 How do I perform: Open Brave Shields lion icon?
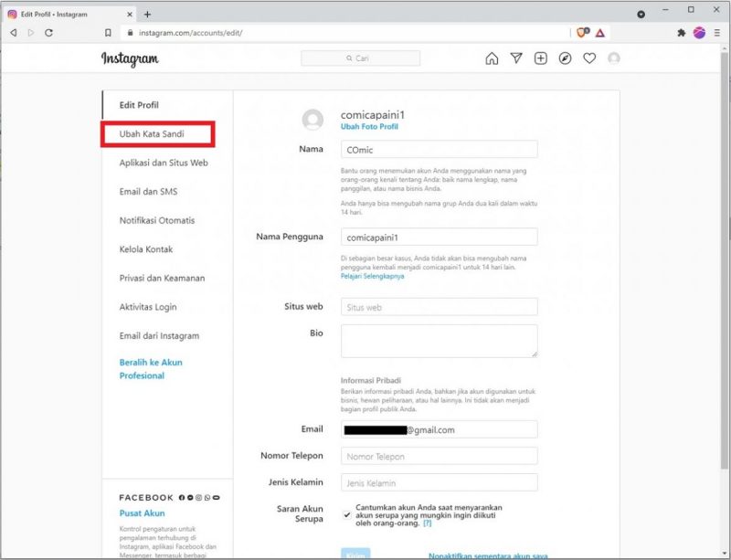[582, 33]
